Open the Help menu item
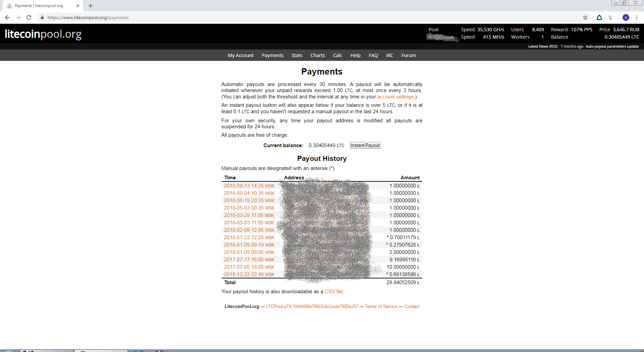644x352 pixels. (356, 55)
